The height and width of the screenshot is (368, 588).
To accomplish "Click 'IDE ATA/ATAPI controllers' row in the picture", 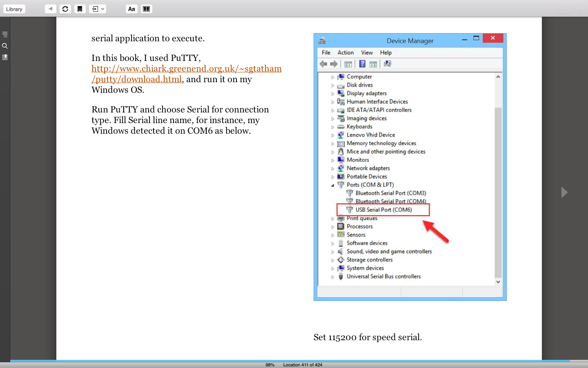I will pos(374,110).
